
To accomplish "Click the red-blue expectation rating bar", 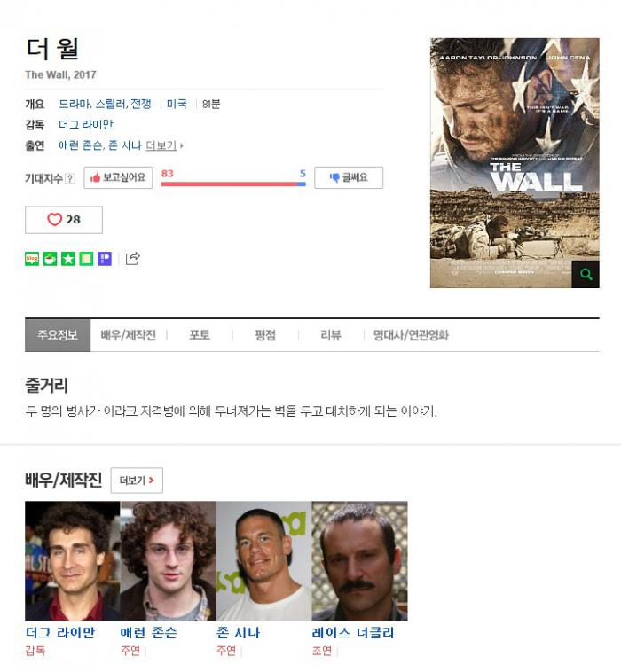I will [233, 184].
